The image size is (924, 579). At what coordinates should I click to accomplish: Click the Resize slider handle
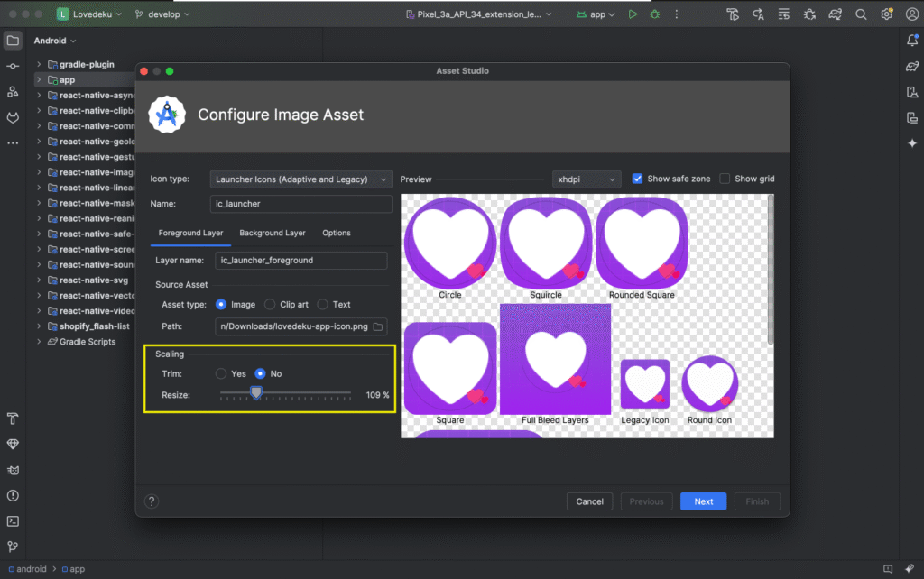(x=256, y=392)
